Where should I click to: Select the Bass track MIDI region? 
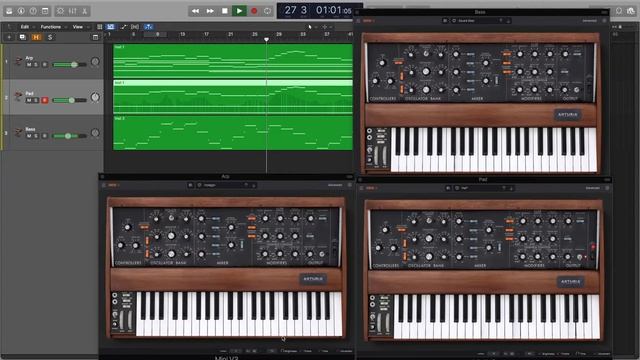[233, 133]
